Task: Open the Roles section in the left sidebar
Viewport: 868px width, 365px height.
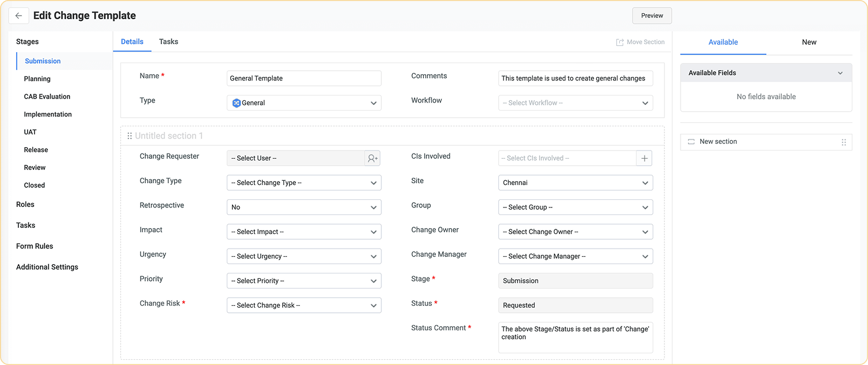Action: (x=25, y=204)
